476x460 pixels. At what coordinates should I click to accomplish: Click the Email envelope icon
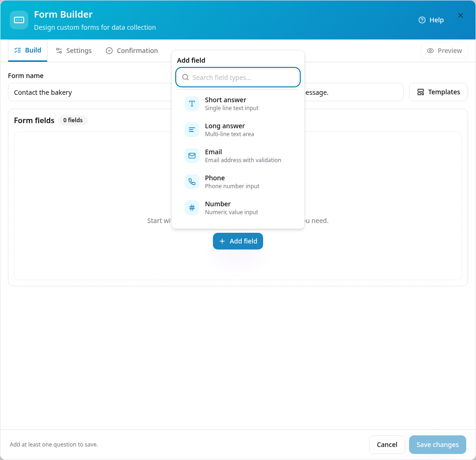point(192,156)
